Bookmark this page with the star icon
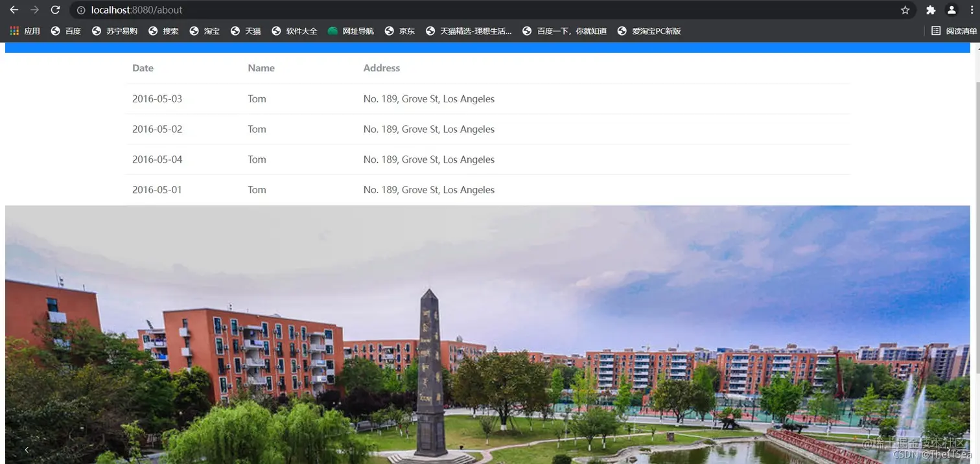 point(905,10)
